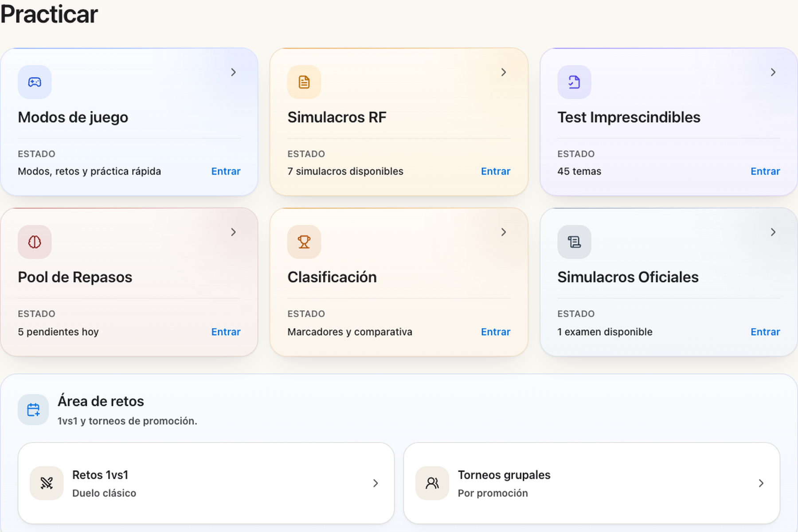Click the document icon on Simulacros RF
Viewport: 798px width, 532px height.
pyautogui.click(x=304, y=82)
